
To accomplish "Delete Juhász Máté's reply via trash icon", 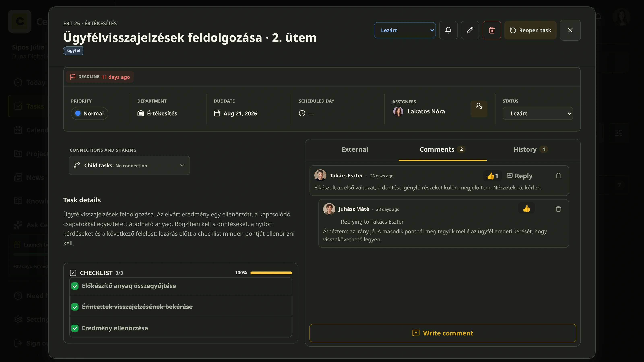I will tap(558, 209).
